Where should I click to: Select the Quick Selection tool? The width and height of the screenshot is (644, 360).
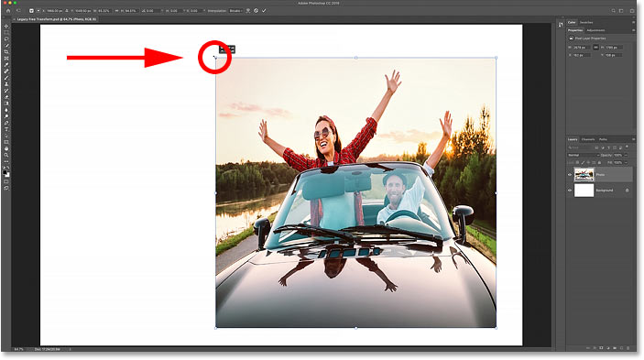coord(6,46)
